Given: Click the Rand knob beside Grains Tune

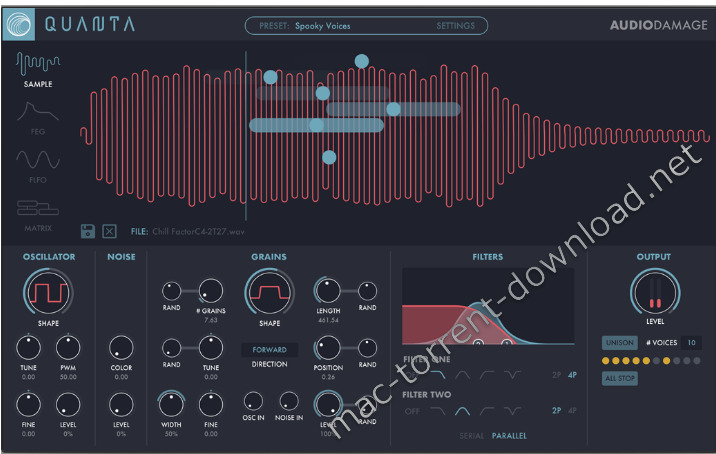Looking at the screenshot, I should (171, 348).
